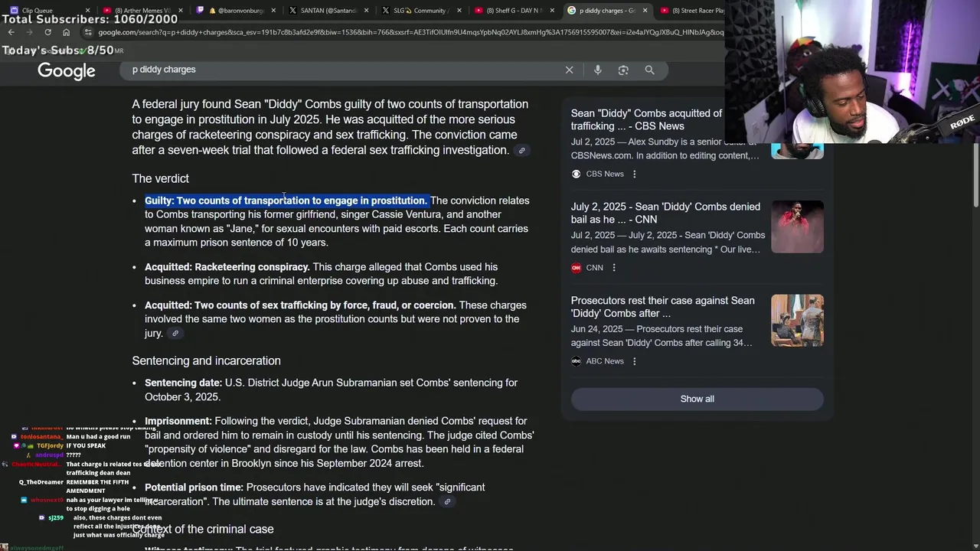Image resolution: width=980 pixels, height=551 pixels.
Task: Open the CBS News source favicon
Action: [576, 174]
